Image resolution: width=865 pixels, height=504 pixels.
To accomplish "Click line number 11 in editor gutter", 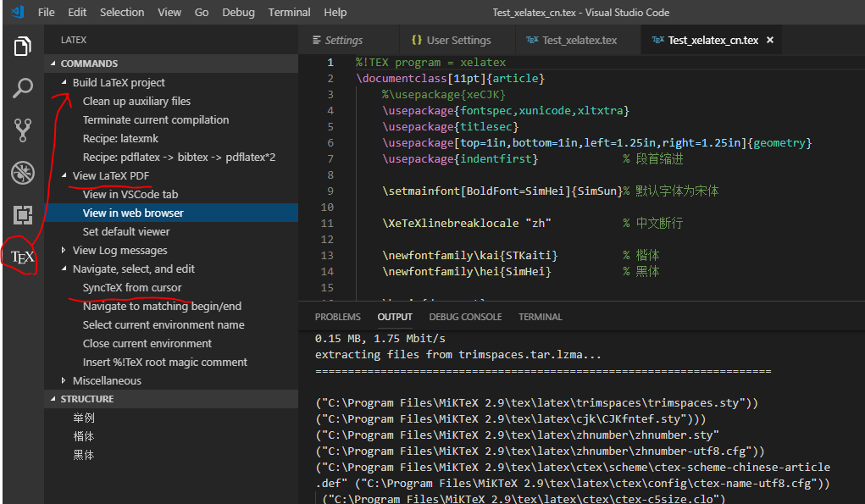I will coord(327,224).
